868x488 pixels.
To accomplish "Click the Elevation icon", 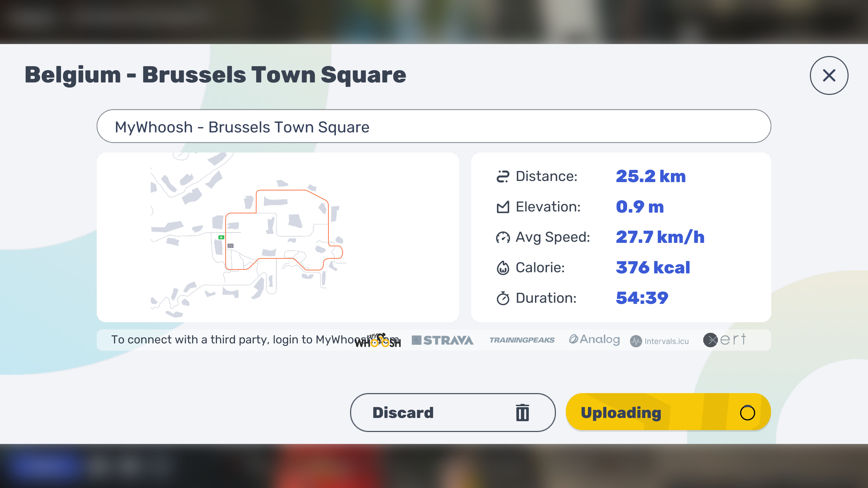I will coord(503,207).
